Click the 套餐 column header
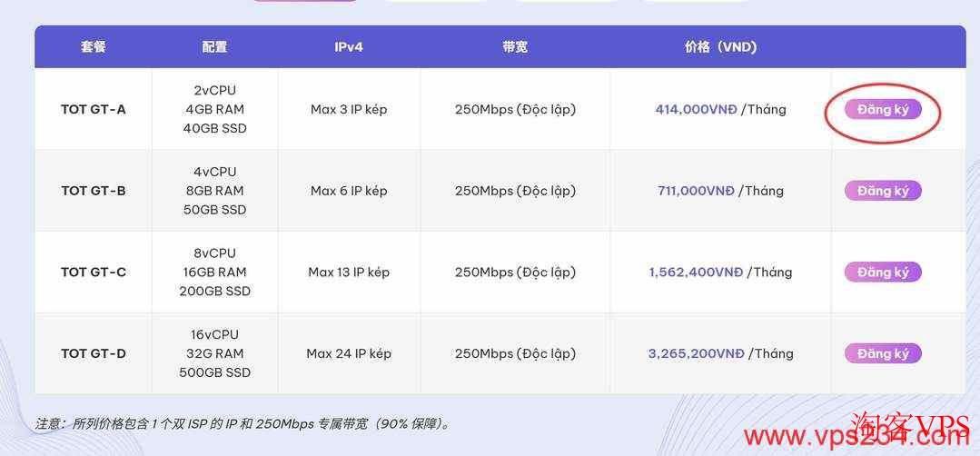Screen dimensions: 980x456 (94, 46)
